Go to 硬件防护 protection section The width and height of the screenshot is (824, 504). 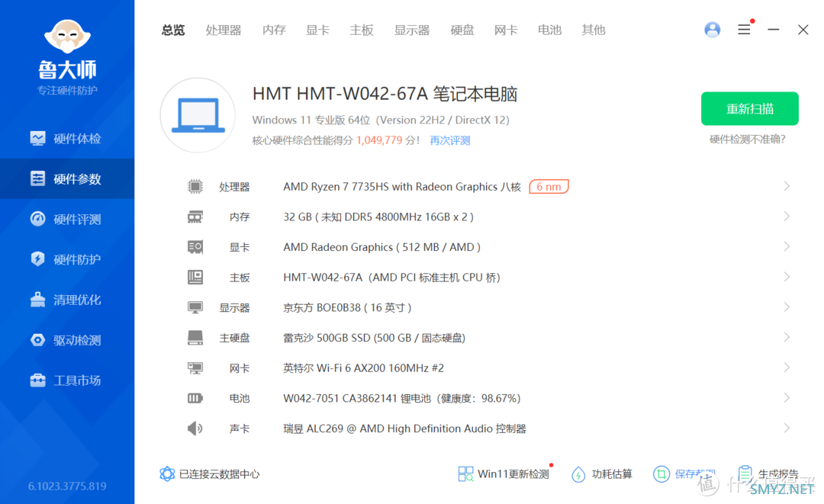(66, 259)
